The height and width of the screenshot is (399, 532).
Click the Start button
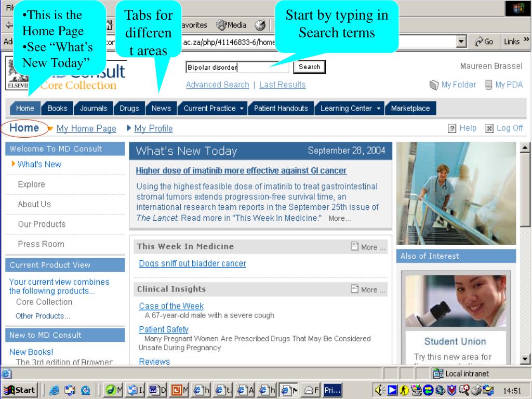pos(20,390)
